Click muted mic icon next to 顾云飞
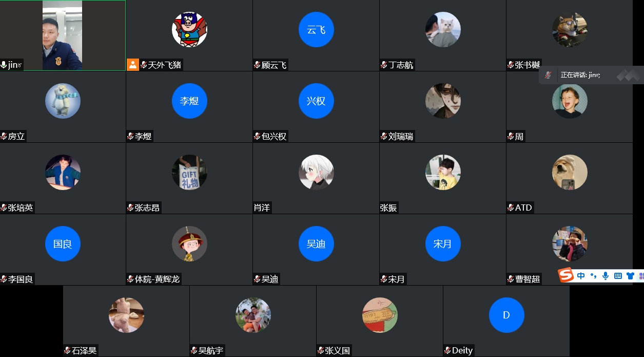This screenshot has width=644, height=357. [257, 65]
